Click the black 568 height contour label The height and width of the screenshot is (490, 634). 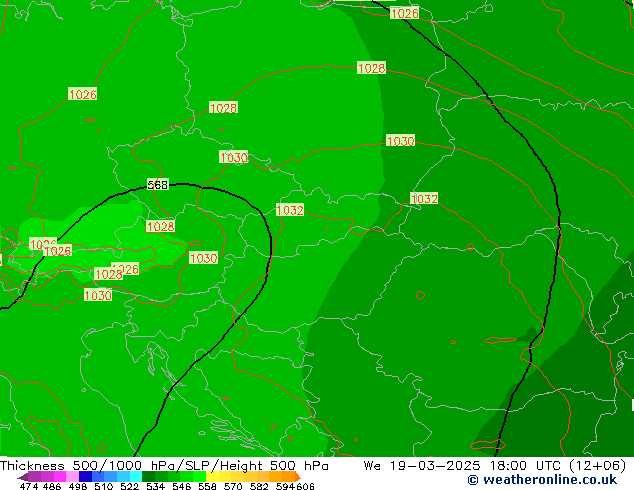(x=157, y=185)
